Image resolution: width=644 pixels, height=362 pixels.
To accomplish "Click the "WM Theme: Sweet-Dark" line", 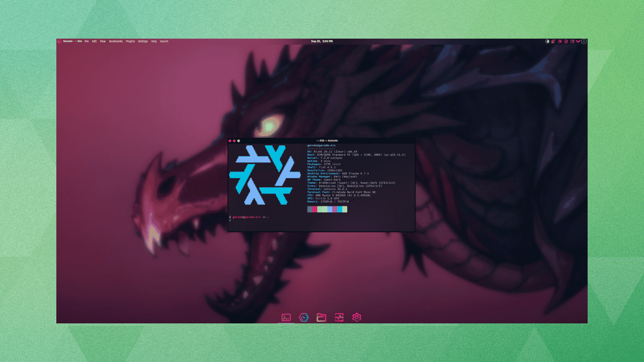I will pyautogui.click(x=324, y=180).
